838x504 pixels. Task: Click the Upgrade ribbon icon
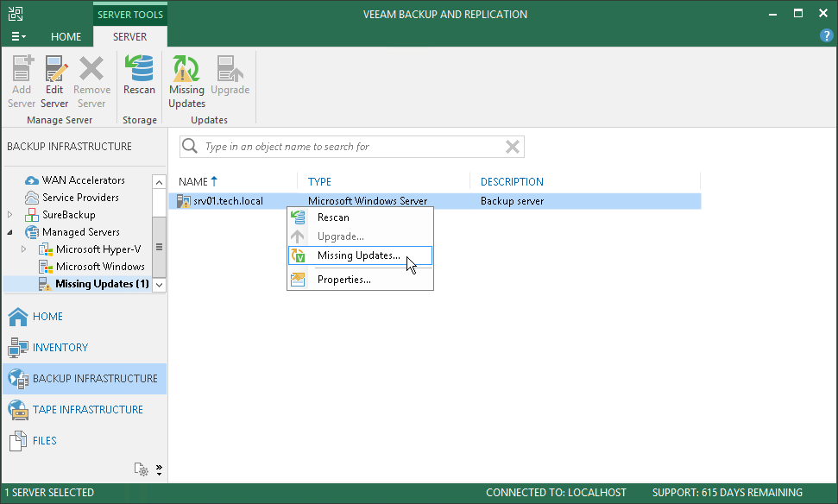(x=230, y=68)
